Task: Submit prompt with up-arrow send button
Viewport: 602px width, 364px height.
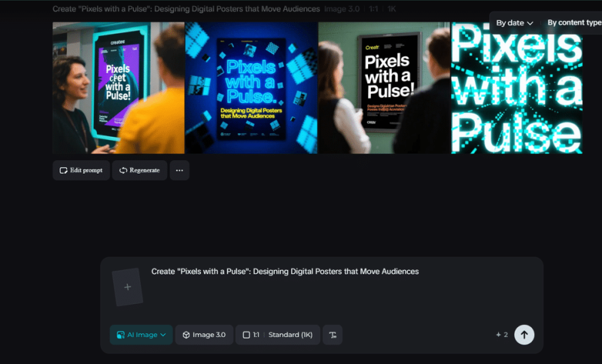Action: click(524, 335)
